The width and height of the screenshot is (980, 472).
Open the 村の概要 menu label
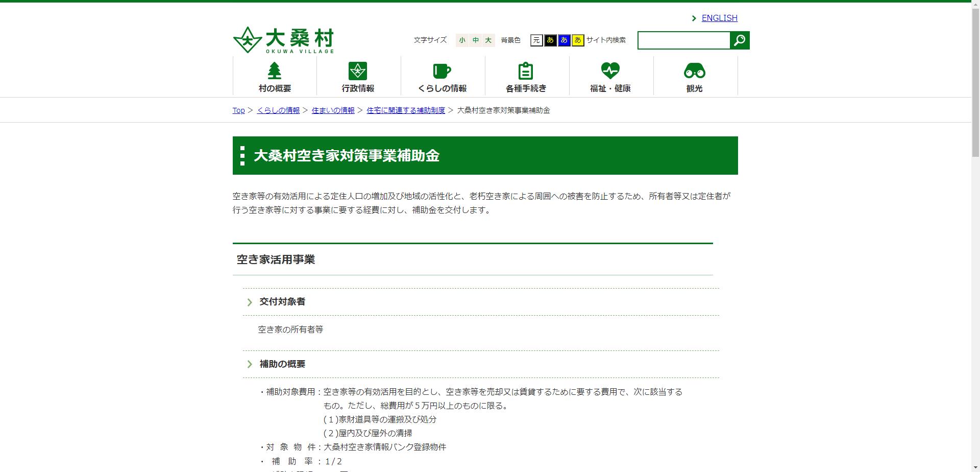click(275, 88)
